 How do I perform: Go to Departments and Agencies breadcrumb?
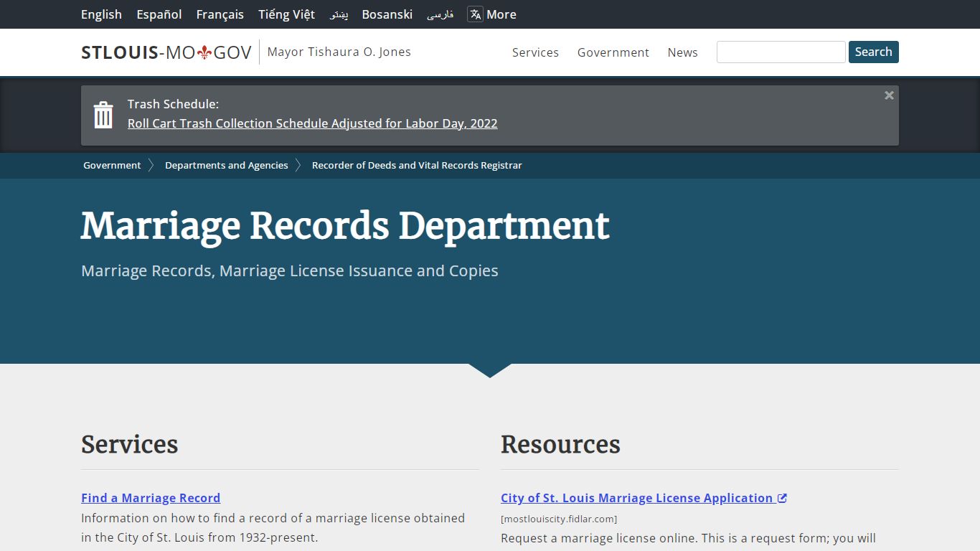coord(227,165)
